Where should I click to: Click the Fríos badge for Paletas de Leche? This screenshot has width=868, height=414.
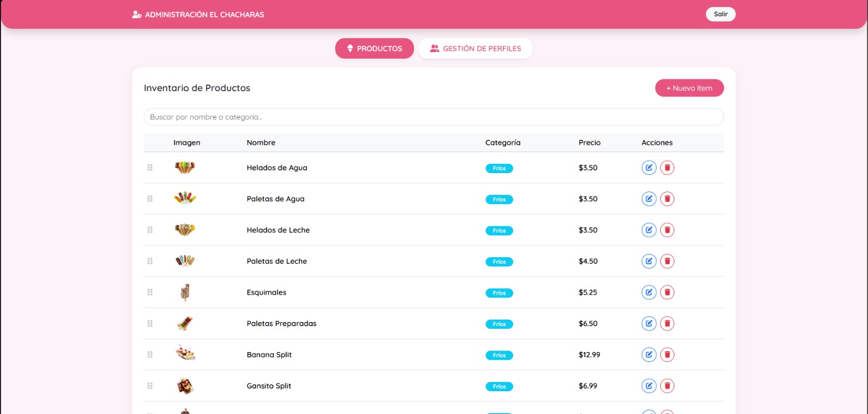[499, 262]
